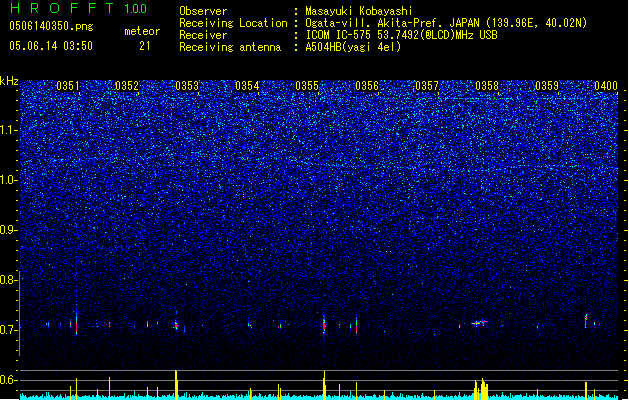Click the 0400 time marker
This screenshot has width=629, height=400.
(606, 86)
